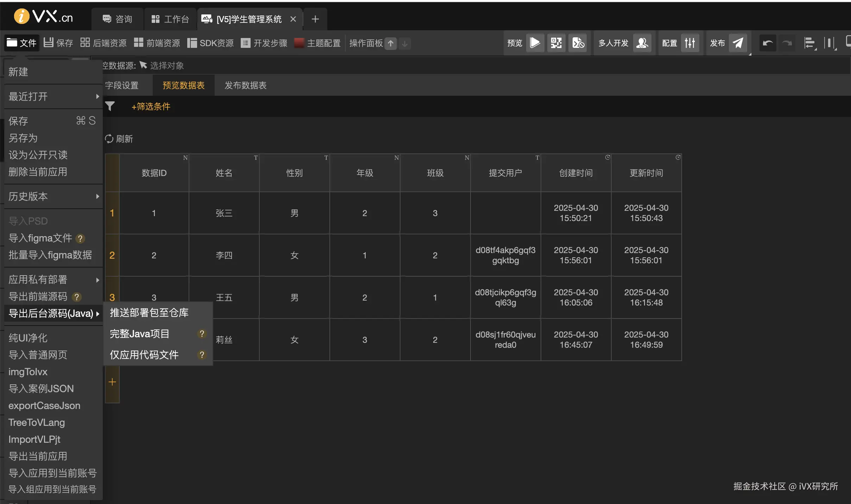
Task: Run the app preview with the play icon
Action: tap(534, 43)
